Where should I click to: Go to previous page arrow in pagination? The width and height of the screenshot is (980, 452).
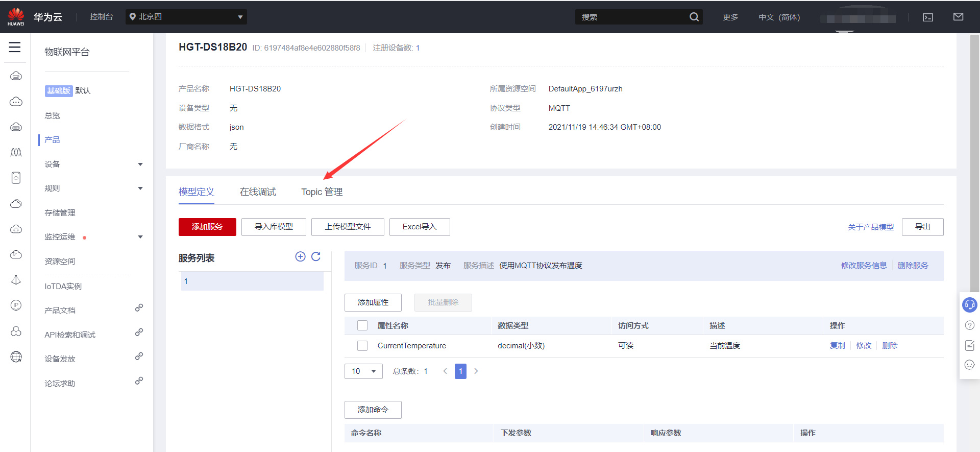click(445, 371)
